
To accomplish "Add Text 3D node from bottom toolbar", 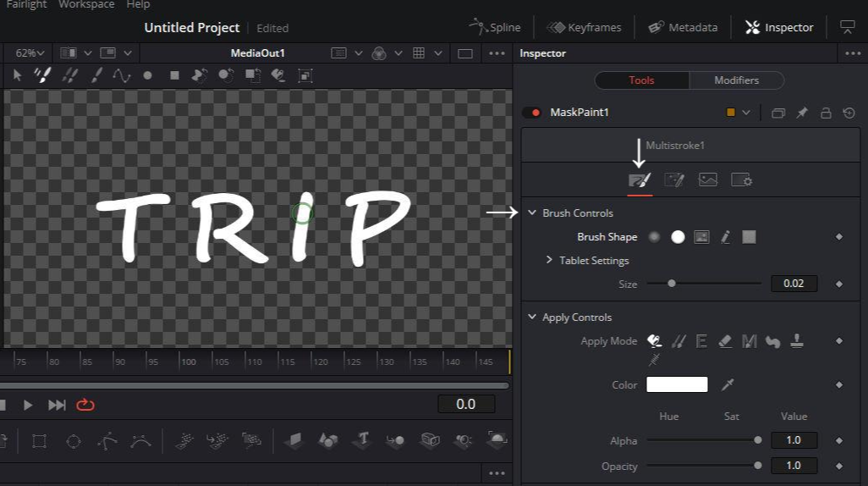I will 363,440.
